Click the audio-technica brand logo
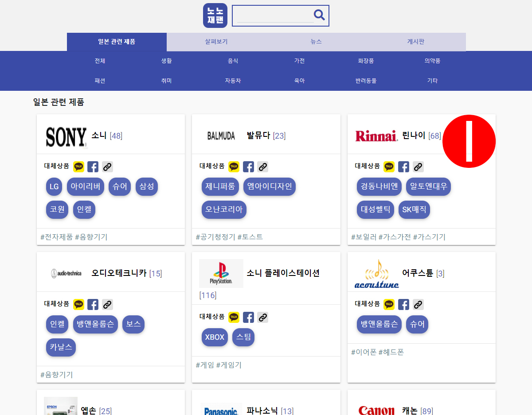 (66, 273)
